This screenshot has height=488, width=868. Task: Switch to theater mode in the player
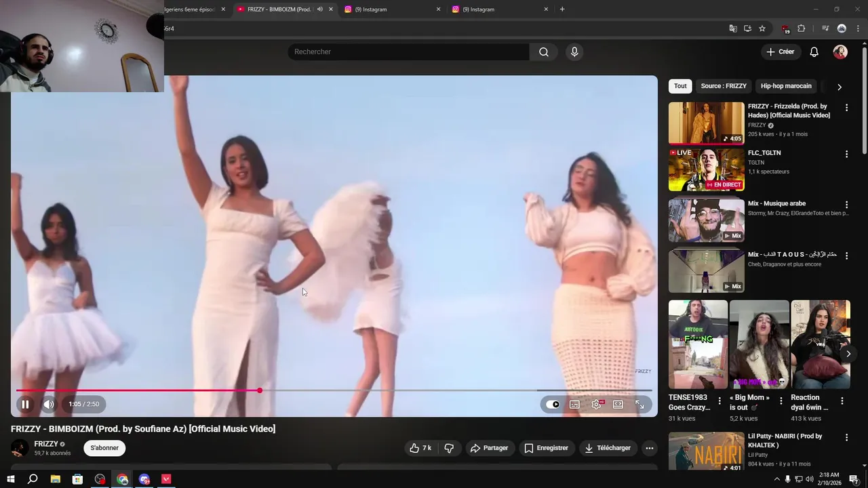pos(618,405)
